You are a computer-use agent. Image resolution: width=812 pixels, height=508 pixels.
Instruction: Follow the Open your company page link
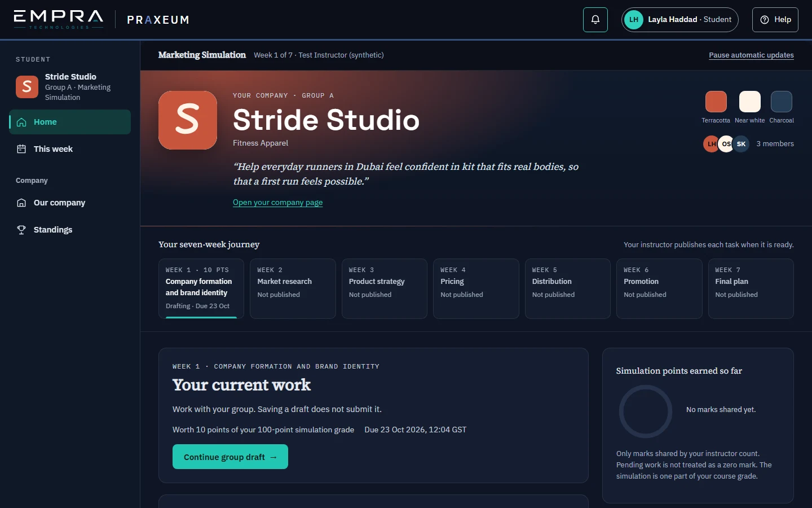pos(277,202)
